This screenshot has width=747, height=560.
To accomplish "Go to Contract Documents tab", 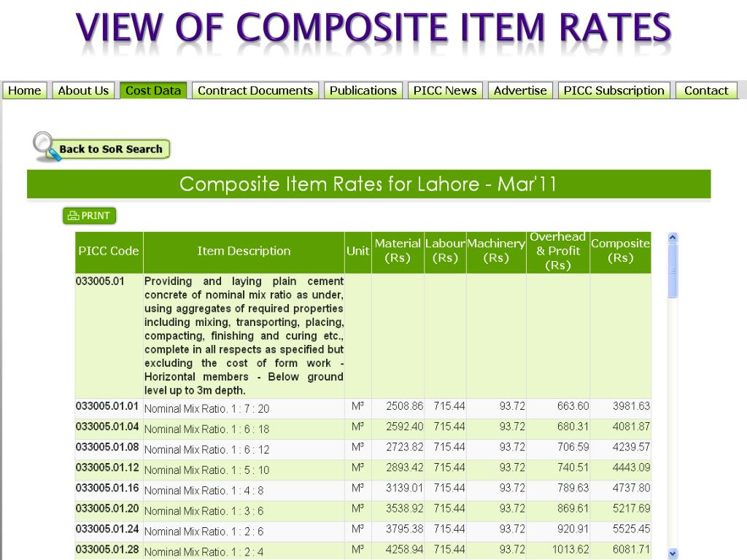I will [255, 90].
